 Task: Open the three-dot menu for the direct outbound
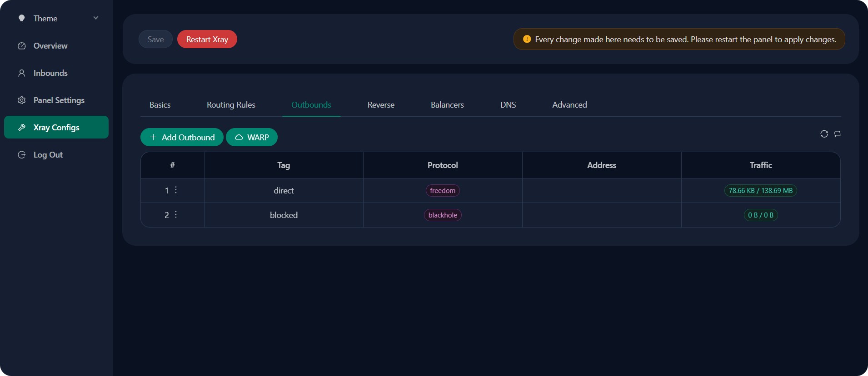click(176, 190)
